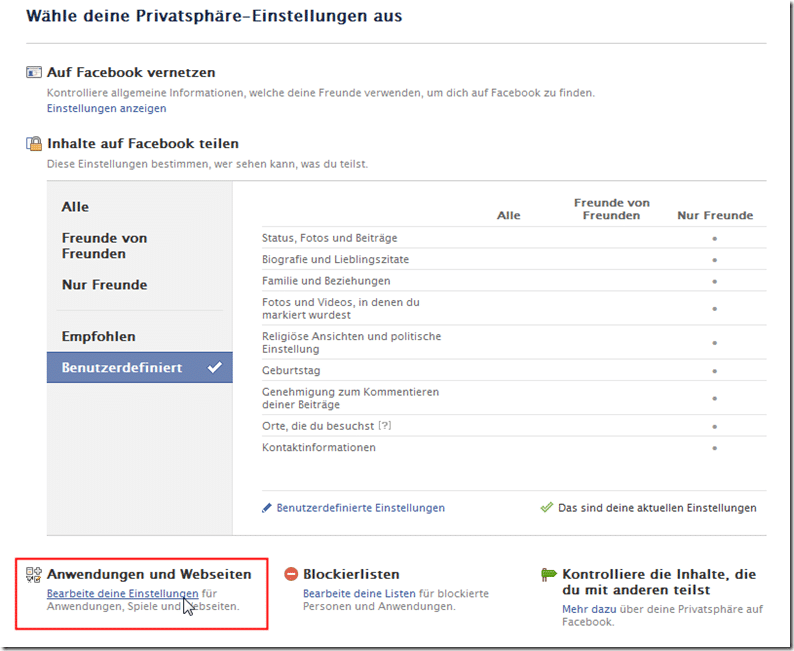794x651 pixels.
Task: Click the red Blockierlisten block icon
Action: tap(291, 574)
